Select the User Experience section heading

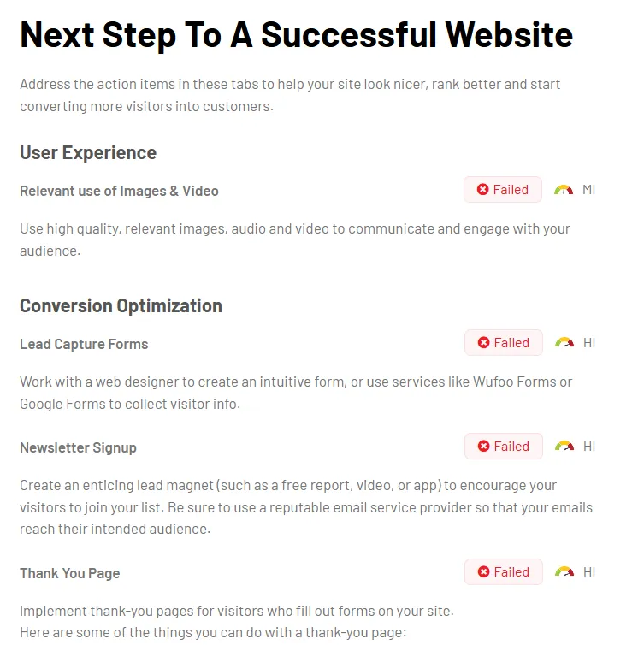[88, 153]
